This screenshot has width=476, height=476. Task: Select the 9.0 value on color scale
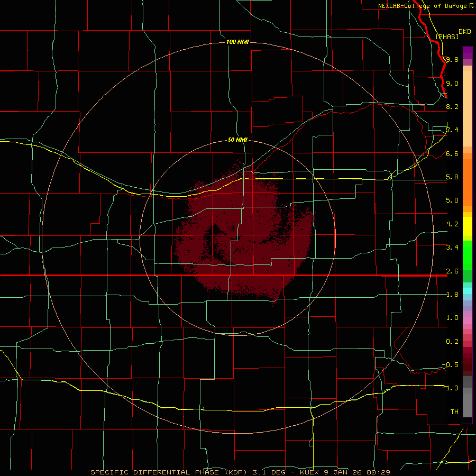(452, 83)
